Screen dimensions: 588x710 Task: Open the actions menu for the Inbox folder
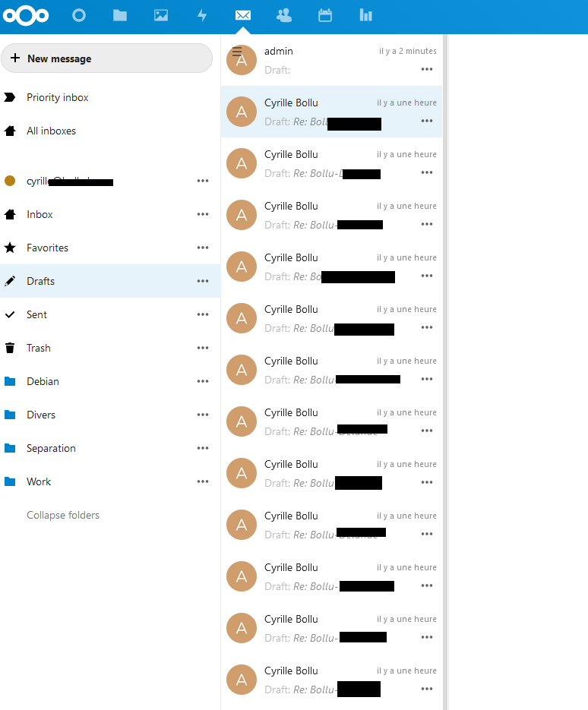pos(203,214)
